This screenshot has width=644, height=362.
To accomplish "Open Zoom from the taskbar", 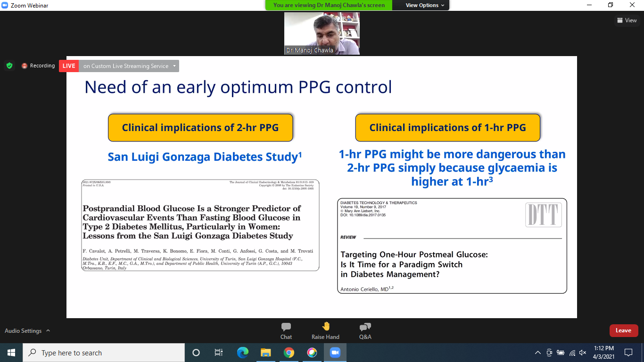I will point(335,353).
